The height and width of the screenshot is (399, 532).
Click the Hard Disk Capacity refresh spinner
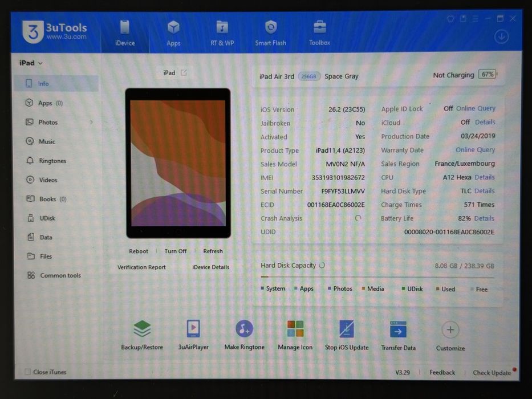coord(322,265)
